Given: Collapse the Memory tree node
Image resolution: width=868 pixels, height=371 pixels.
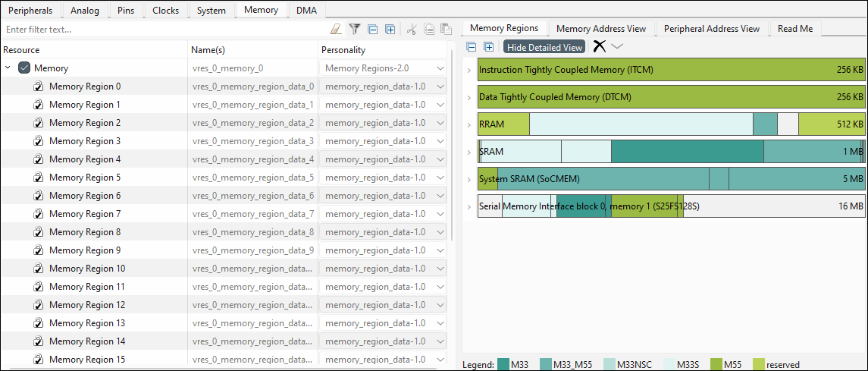Looking at the screenshot, I should click(x=8, y=68).
